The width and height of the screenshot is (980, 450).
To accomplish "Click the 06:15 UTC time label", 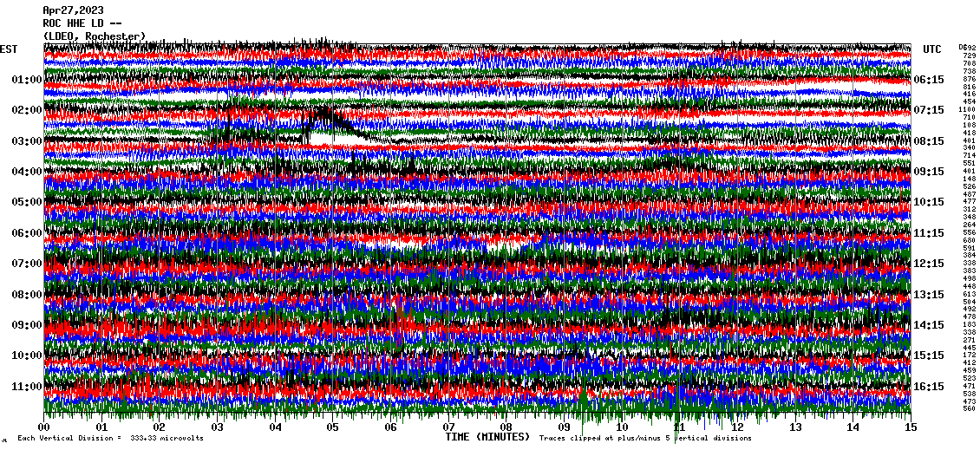I will point(929,80).
